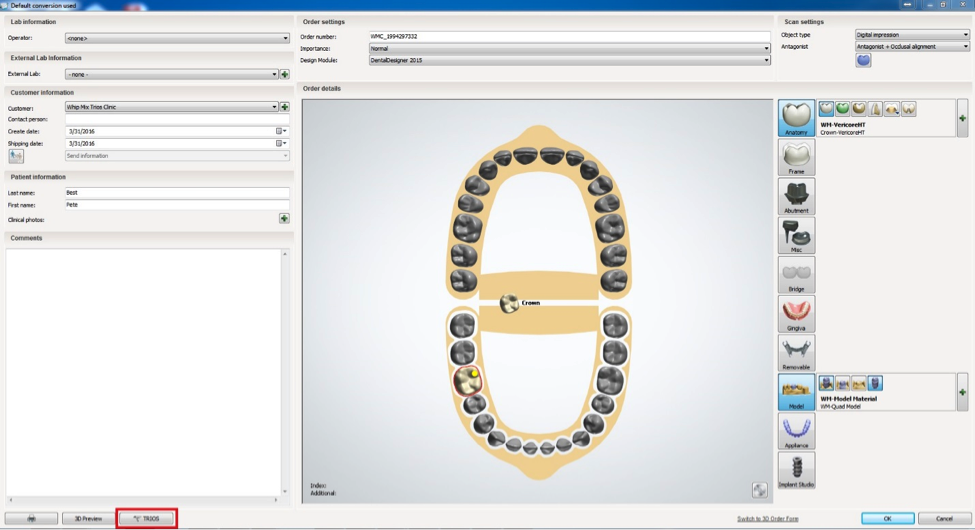
Task: Open Switch to 3D Order Form link
Action: 767,518
